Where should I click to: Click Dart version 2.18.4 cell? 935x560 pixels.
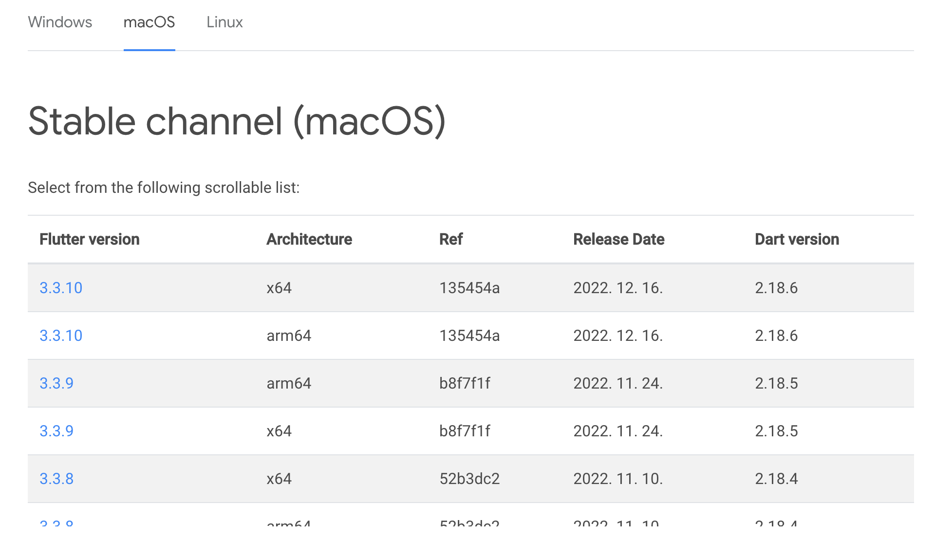[776, 479]
